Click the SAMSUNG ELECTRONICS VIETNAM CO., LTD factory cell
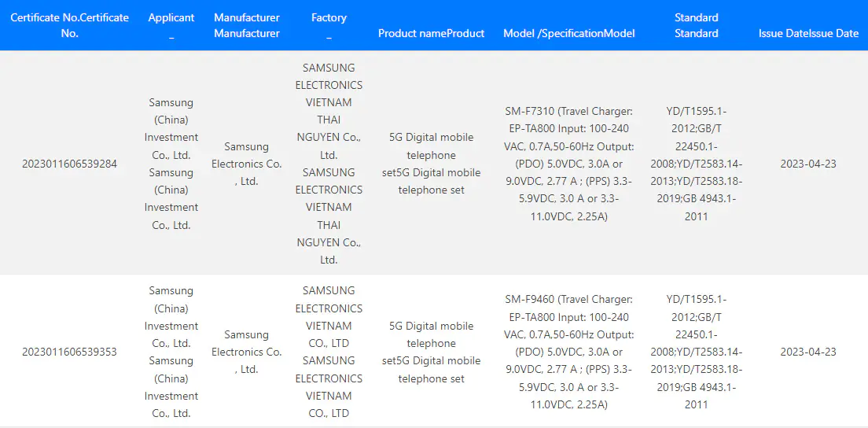Screen dimensions: 868x428 coord(329,352)
